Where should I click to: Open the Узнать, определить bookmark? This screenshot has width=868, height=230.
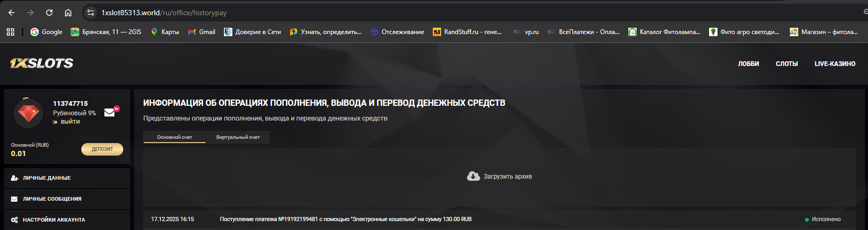326,32
